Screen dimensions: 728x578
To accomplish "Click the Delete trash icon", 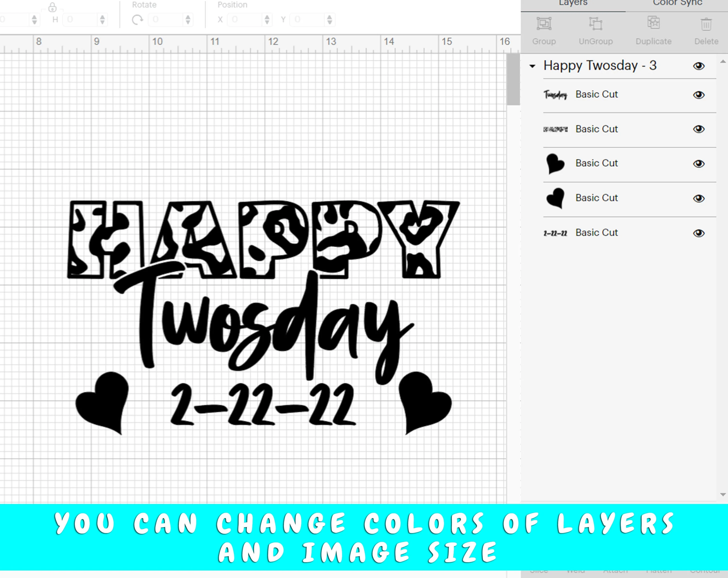I will [x=706, y=24].
